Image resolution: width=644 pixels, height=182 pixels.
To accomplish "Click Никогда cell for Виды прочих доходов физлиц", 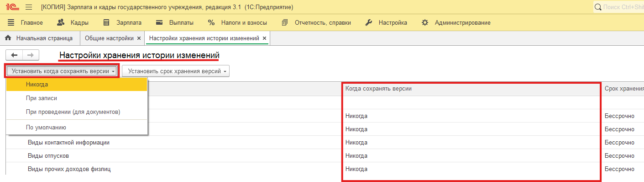I will (x=471, y=169).
